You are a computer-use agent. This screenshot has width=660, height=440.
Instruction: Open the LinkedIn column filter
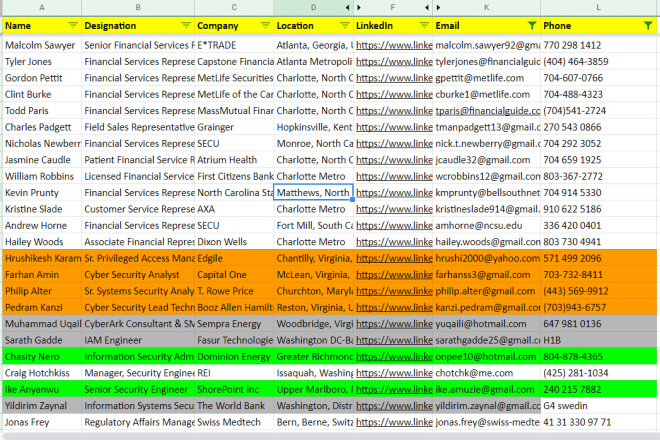pos(424,26)
